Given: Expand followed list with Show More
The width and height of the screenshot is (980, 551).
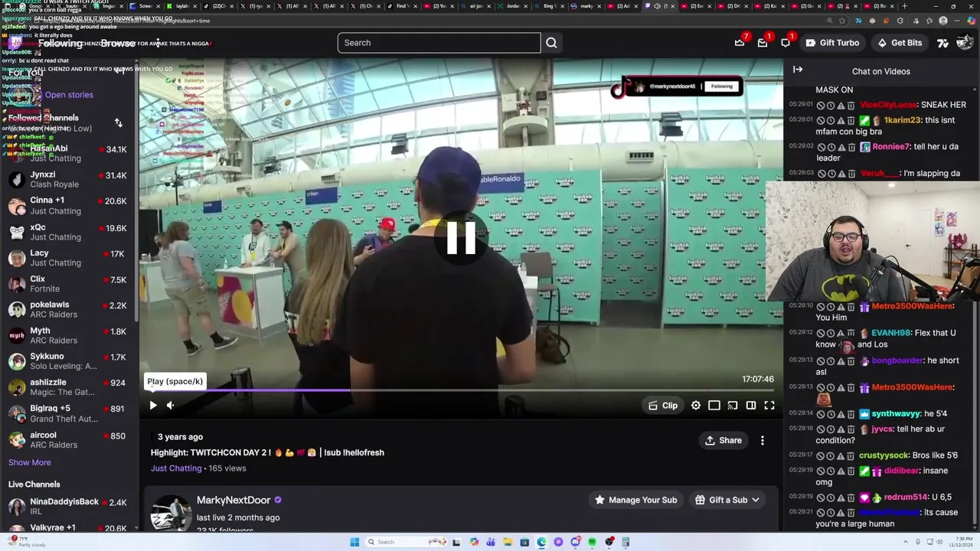Looking at the screenshot, I should tap(30, 462).
